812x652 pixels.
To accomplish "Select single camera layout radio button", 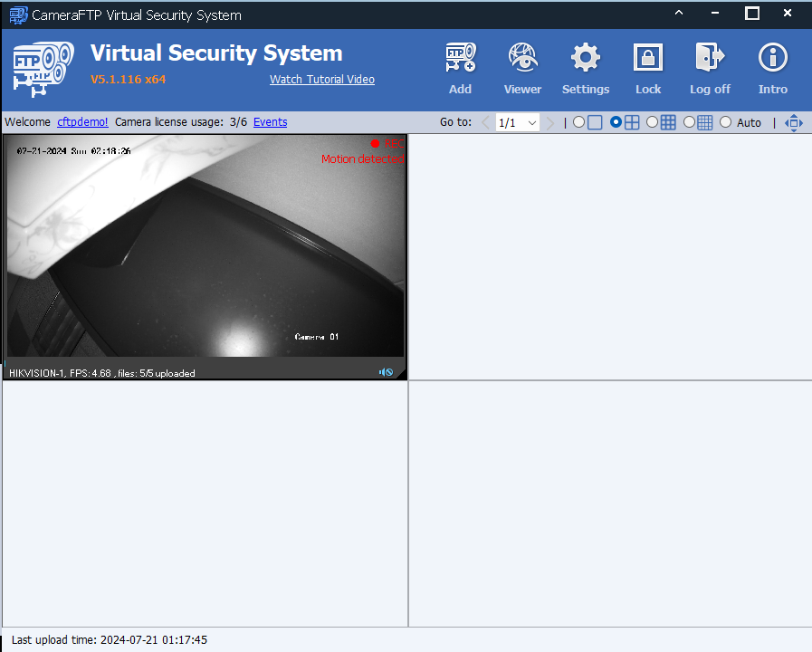I will (x=579, y=122).
